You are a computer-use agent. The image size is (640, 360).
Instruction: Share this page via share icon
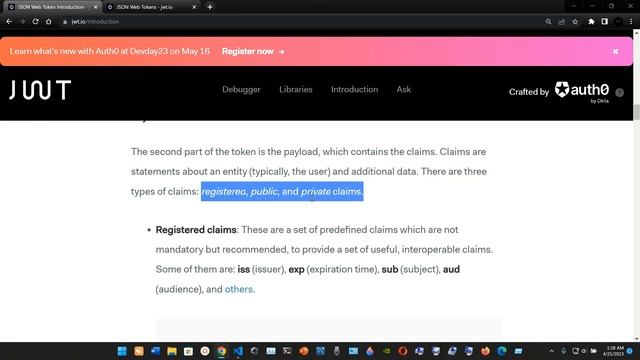click(562, 22)
